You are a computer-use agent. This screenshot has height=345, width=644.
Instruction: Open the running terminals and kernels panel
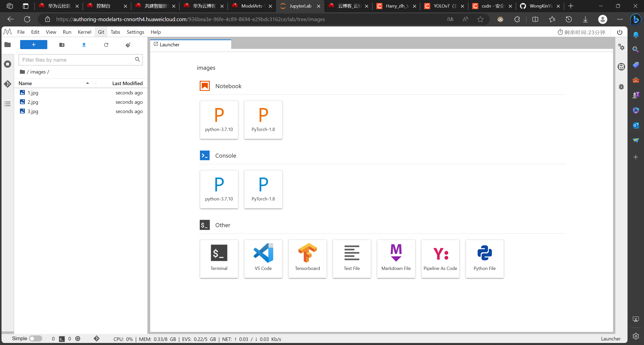tap(8, 64)
